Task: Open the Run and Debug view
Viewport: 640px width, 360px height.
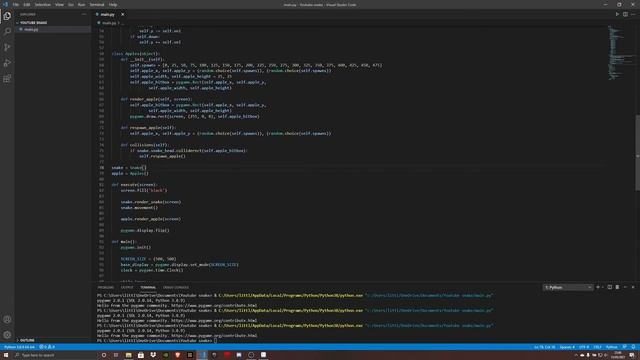Action: 7,63
